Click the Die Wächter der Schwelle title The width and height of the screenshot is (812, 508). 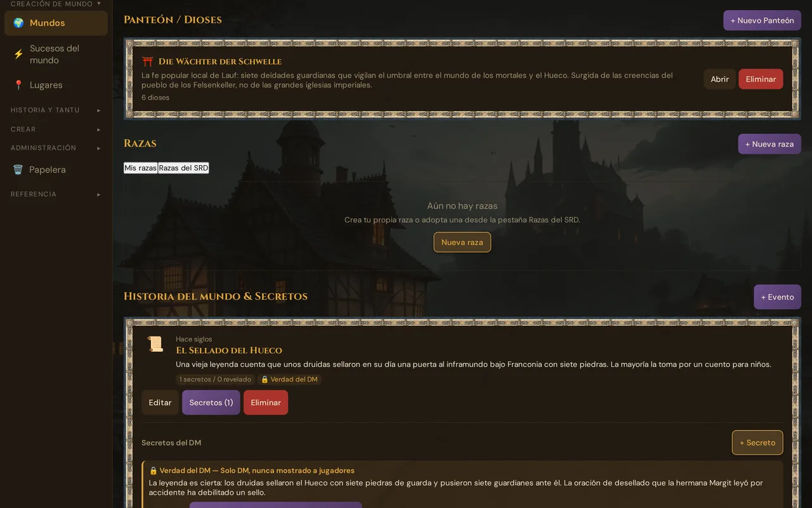pos(220,62)
